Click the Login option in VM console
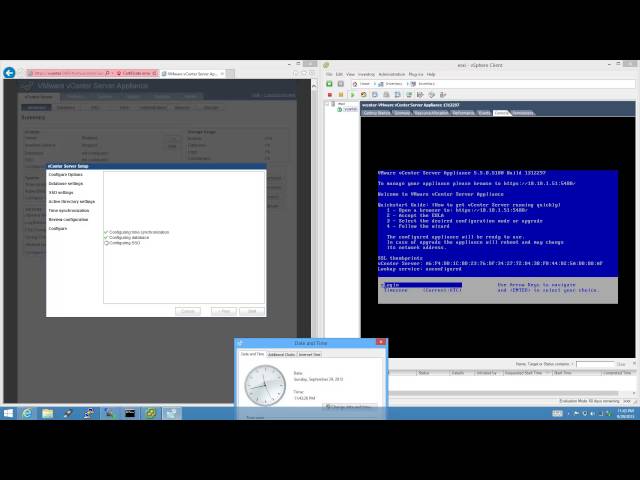The image size is (640, 480). (x=422, y=284)
